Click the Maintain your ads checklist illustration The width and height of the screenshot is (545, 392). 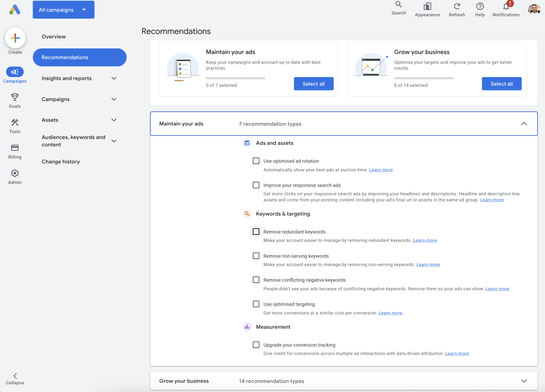click(183, 68)
